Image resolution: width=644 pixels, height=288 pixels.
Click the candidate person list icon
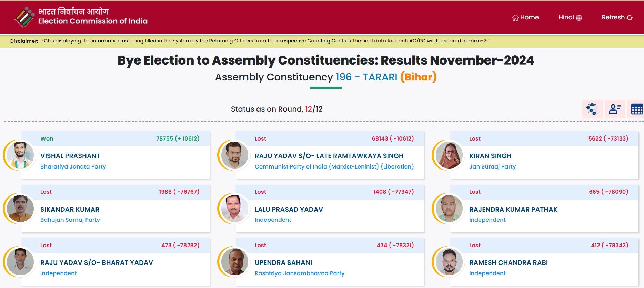point(614,109)
